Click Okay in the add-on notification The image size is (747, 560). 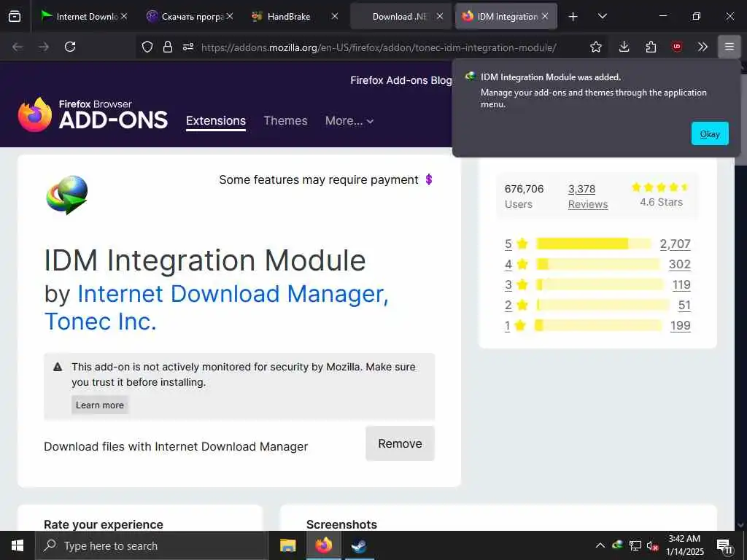tap(710, 134)
